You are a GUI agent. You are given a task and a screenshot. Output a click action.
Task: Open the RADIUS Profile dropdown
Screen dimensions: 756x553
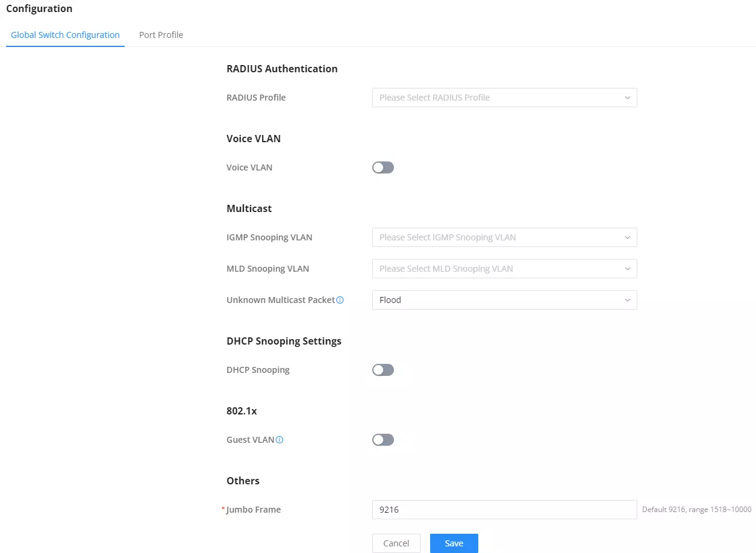[505, 98]
